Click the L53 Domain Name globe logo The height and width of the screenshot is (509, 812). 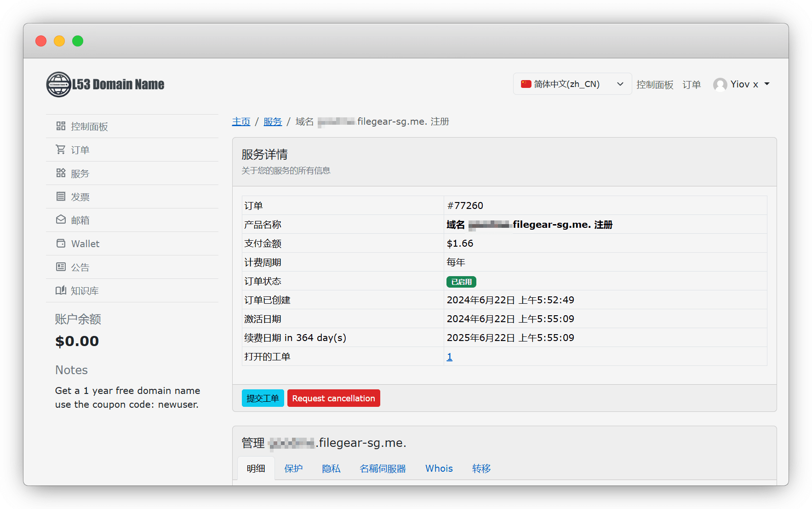59,84
